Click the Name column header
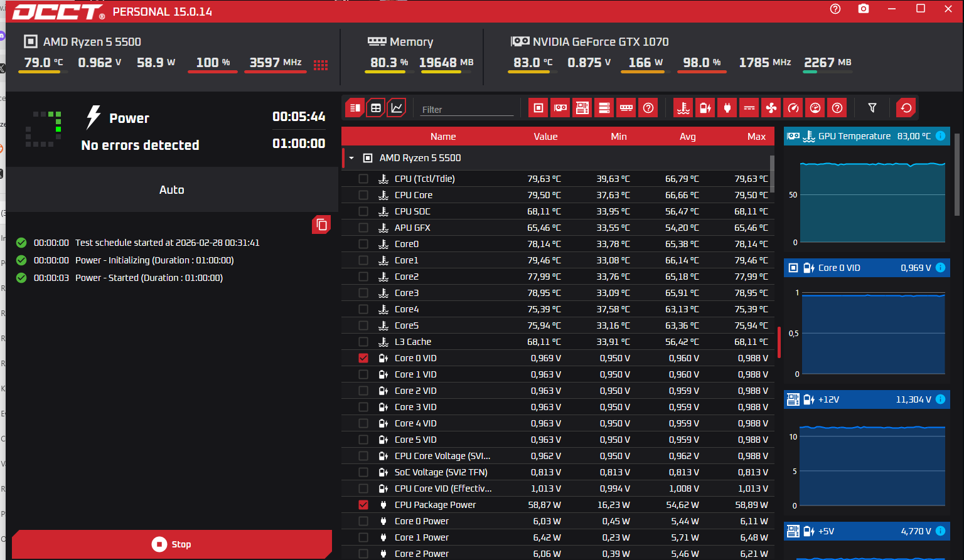Viewport: 964px width, 560px height. [x=443, y=137]
